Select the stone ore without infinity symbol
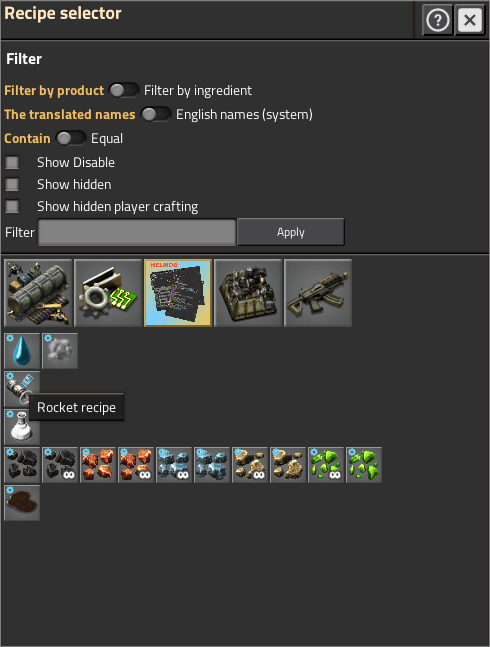This screenshot has height=647, width=490. 287,465
